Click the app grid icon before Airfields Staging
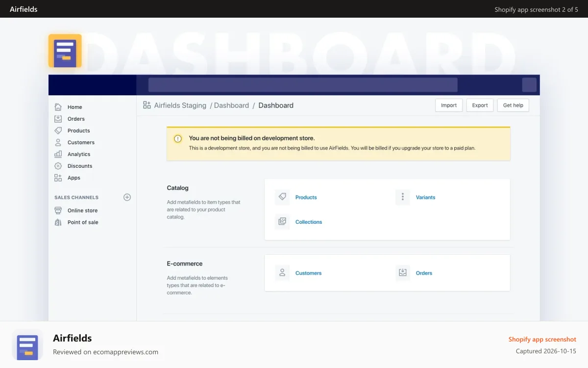This screenshot has height=368, width=588. pos(147,105)
